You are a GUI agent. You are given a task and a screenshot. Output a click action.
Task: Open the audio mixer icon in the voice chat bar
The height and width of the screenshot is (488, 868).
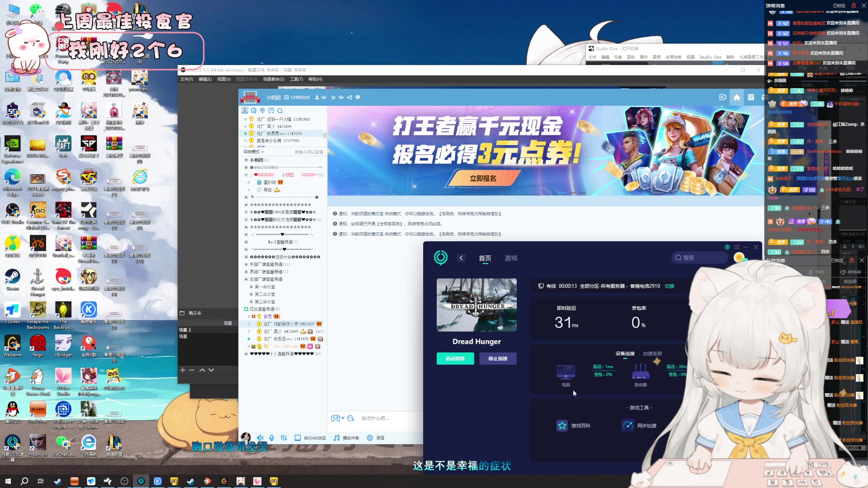(283, 437)
